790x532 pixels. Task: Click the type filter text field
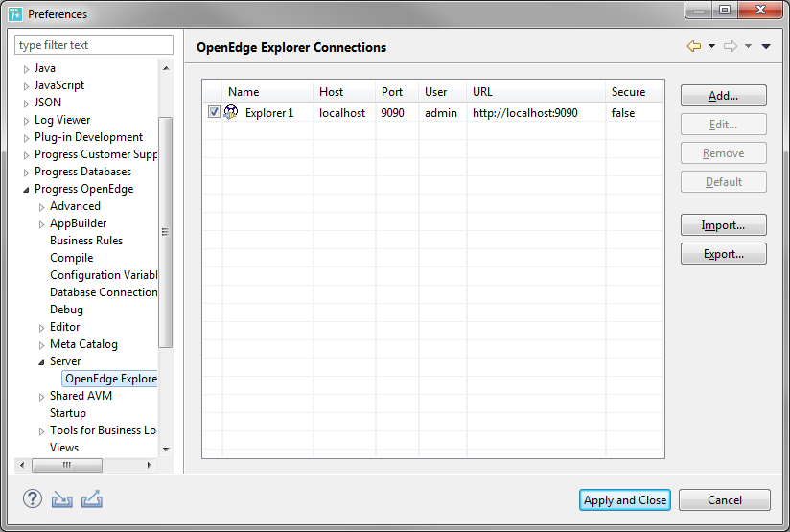coord(94,45)
